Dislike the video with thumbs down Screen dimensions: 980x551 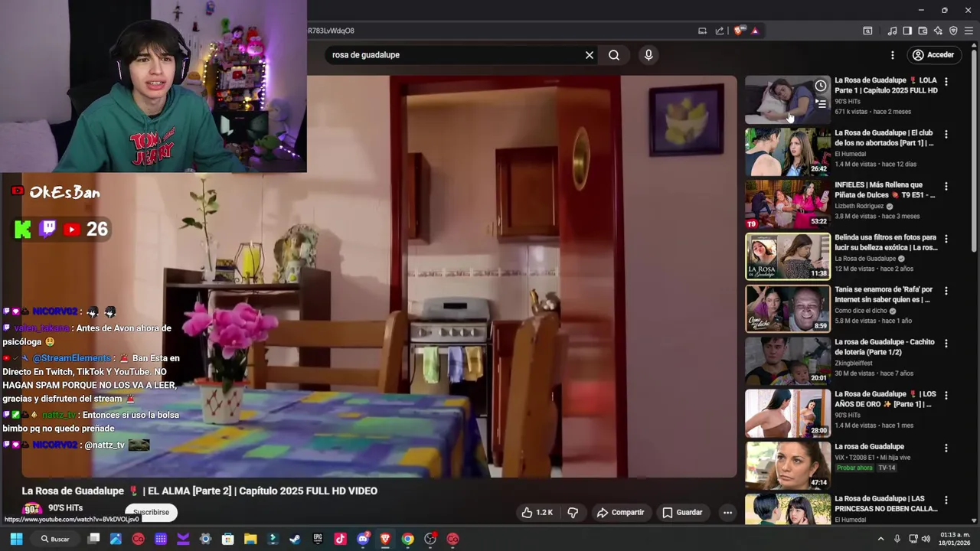573,512
